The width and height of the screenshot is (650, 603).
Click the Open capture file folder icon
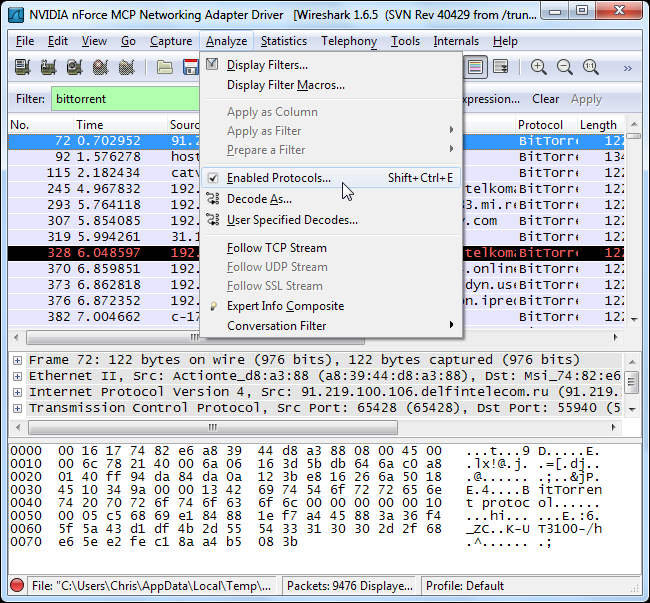point(165,67)
